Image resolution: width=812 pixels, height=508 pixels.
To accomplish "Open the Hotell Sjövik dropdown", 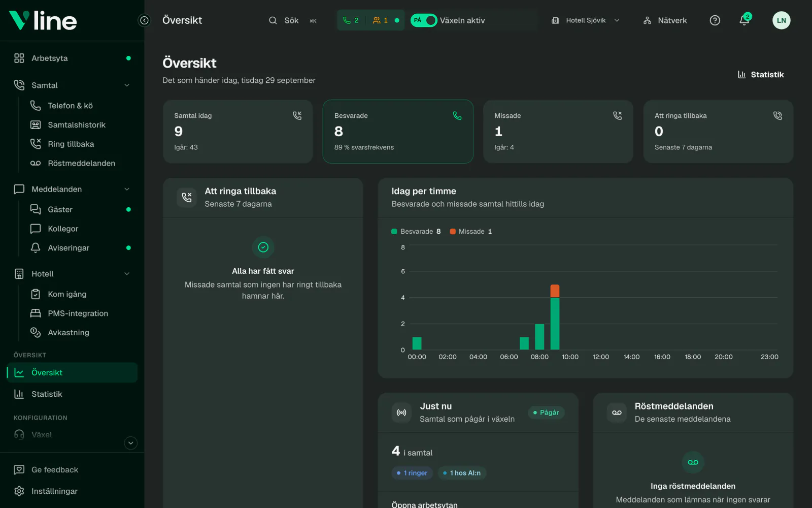I will [x=586, y=20].
